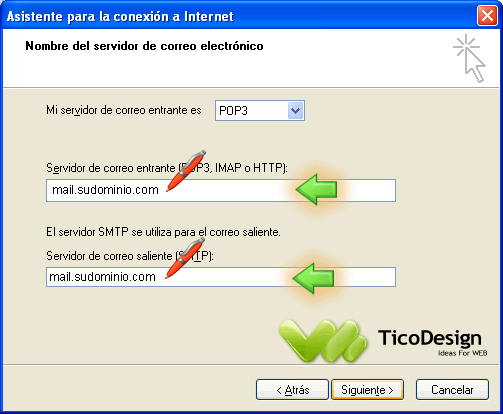Click the 'Mi servidor de correo entrante es' label
This screenshot has width=503, height=414.
(x=124, y=110)
